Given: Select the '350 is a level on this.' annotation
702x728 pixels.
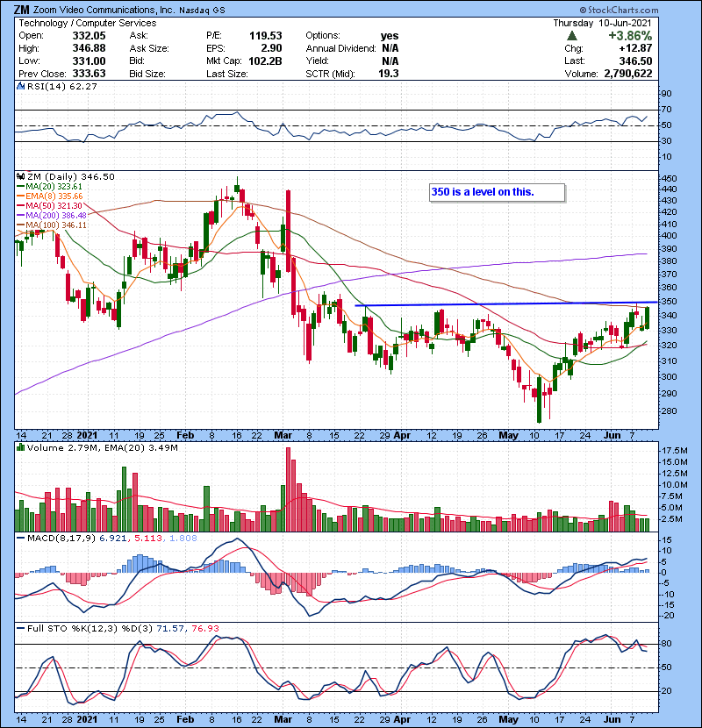Looking at the screenshot, I should (498, 192).
